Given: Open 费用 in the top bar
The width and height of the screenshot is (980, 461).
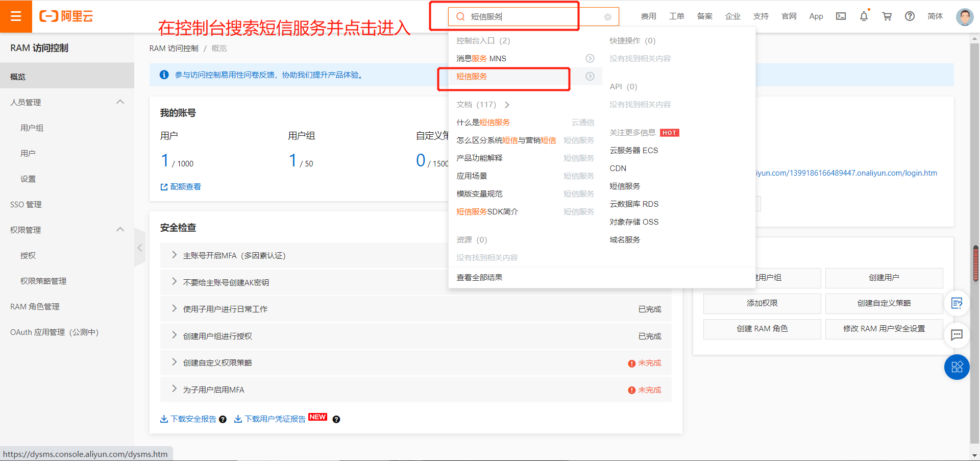Looking at the screenshot, I should point(648,16).
